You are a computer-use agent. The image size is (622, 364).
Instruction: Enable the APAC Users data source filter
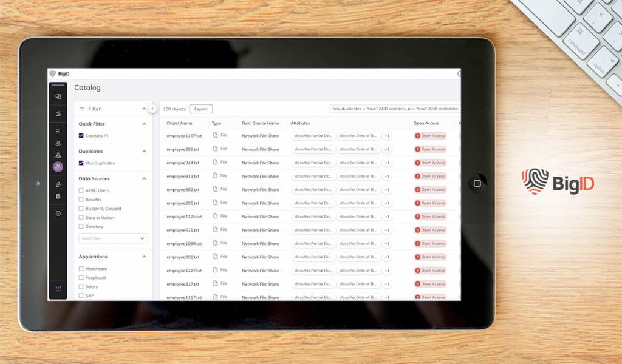tap(81, 191)
